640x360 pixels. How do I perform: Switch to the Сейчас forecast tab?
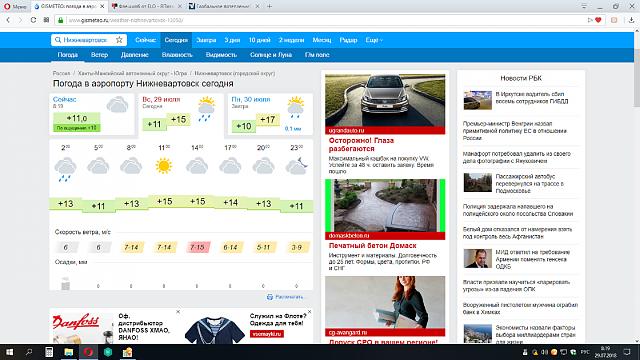(x=145, y=40)
